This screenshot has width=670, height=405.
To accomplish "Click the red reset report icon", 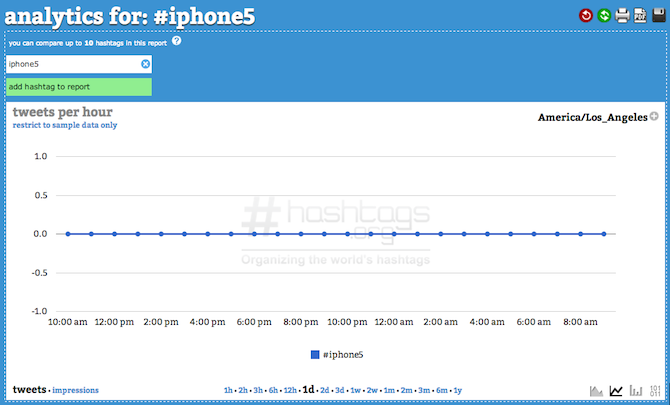I will (586, 16).
